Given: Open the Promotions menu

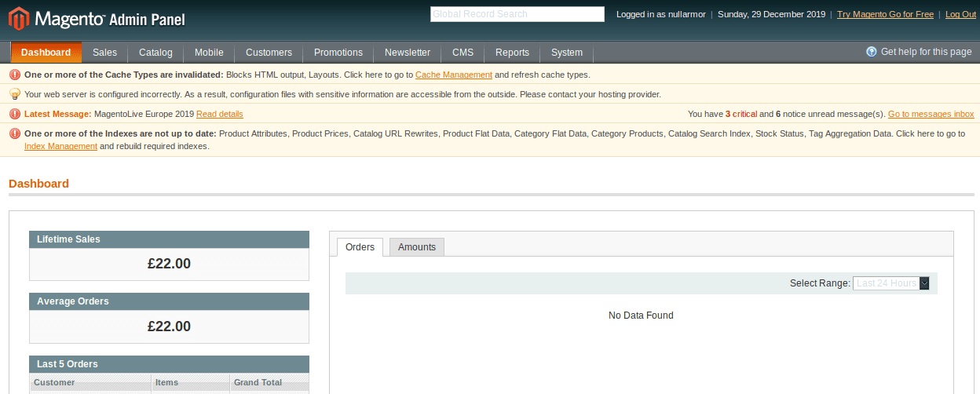Looking at the screenshot, I should 338,53.
